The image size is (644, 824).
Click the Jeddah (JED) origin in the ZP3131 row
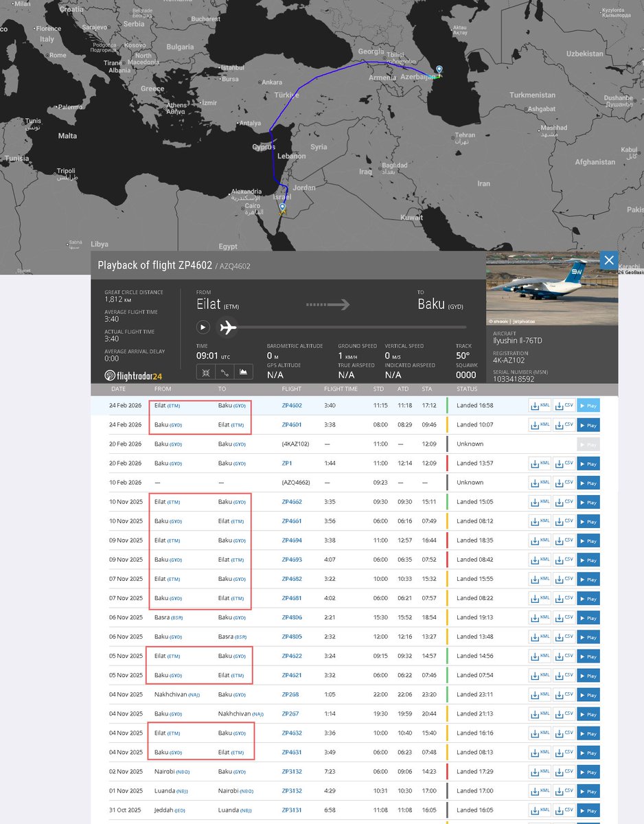[x=170, y=810]
